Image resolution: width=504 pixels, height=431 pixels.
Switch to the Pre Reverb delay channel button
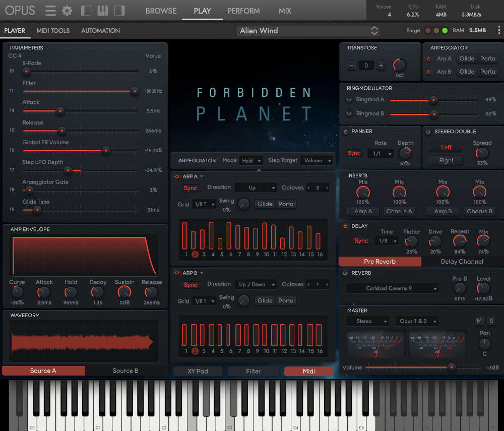[x=380, y=262]
